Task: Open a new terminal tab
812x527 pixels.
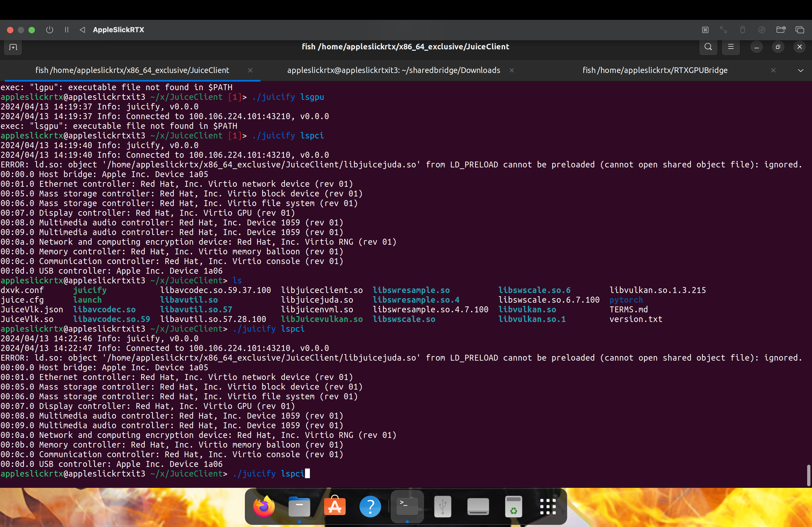Action: [13, 47]
